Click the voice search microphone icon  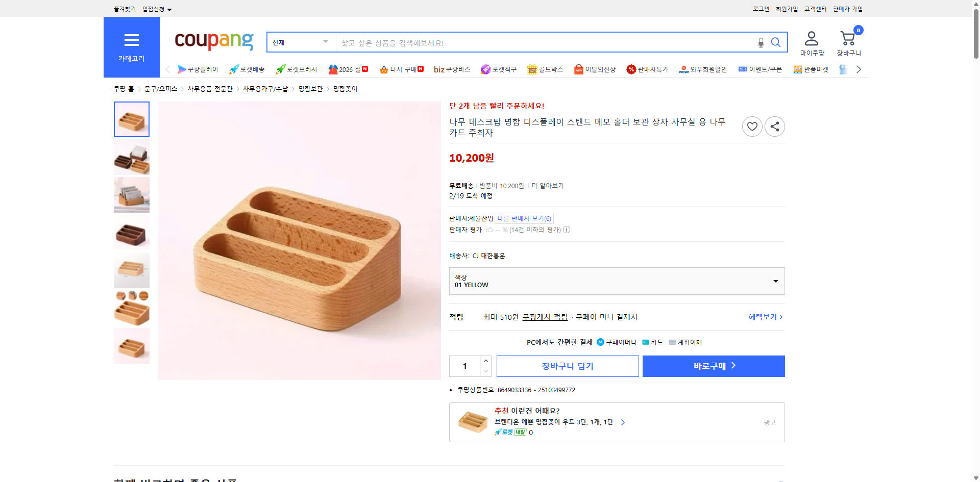pos(760,42)
